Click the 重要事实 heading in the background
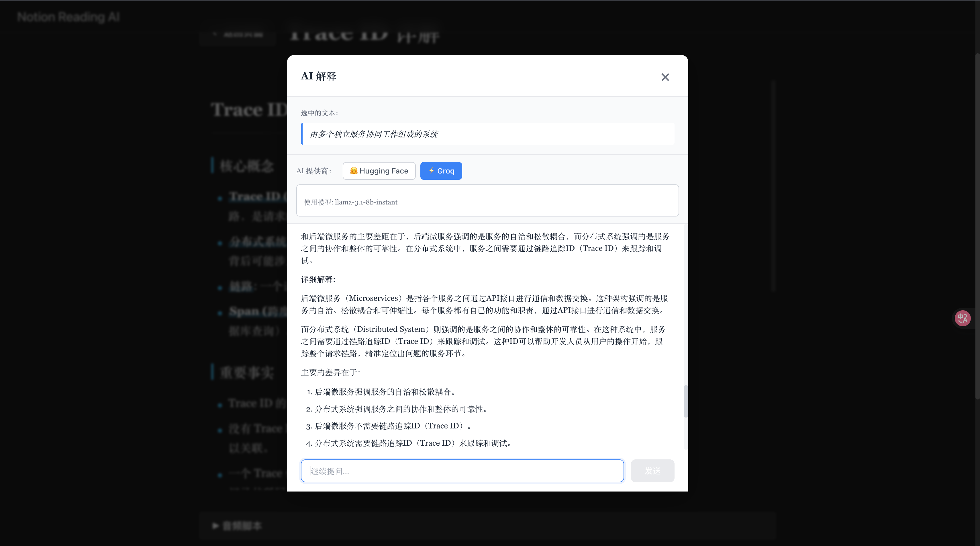Viewport: 980px width, 546px height. pos(246,373)
